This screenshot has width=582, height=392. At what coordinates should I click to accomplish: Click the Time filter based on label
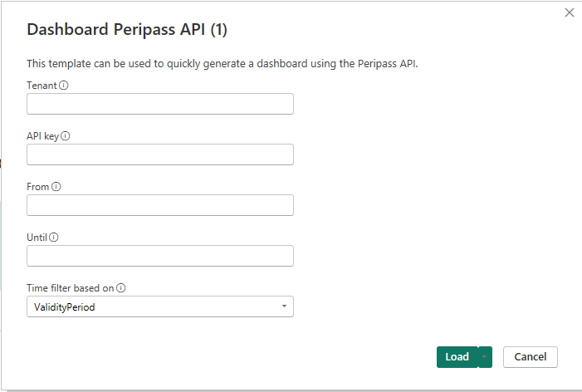[70, 288]
